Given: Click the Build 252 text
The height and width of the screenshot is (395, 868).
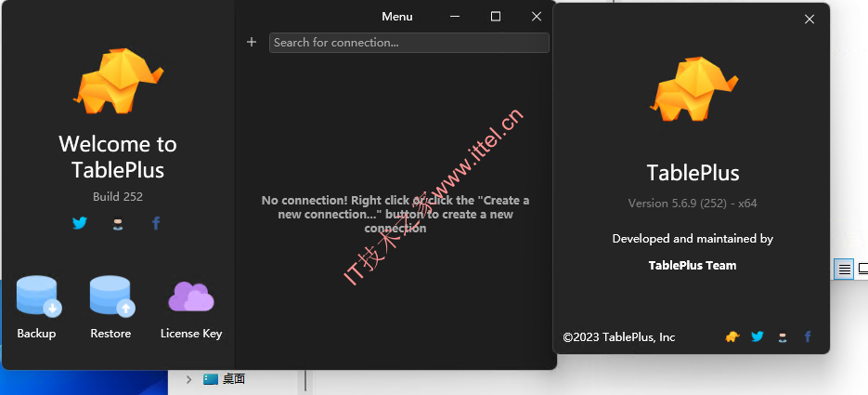Looking at the screenshot, I should coord(118,197).
